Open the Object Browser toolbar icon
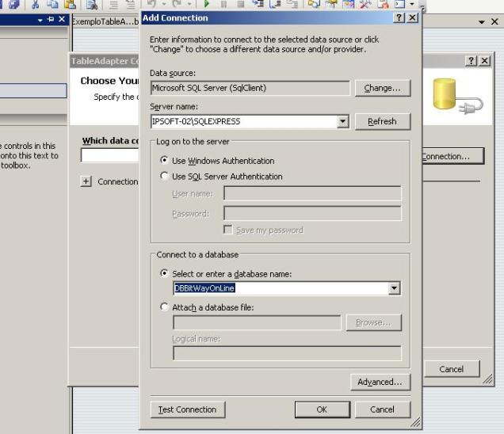Image resolution: width=504 pixels, height=434 pixels. click(348, 4)
